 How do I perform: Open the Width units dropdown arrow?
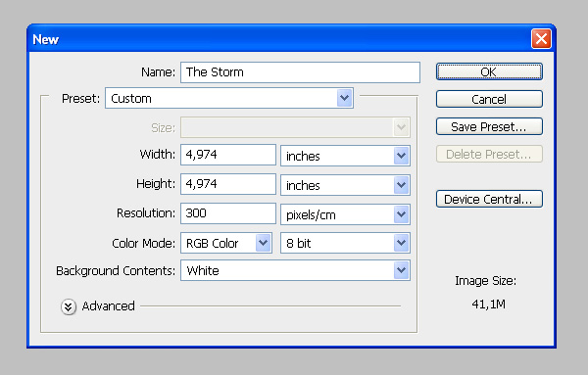(401, 156)
